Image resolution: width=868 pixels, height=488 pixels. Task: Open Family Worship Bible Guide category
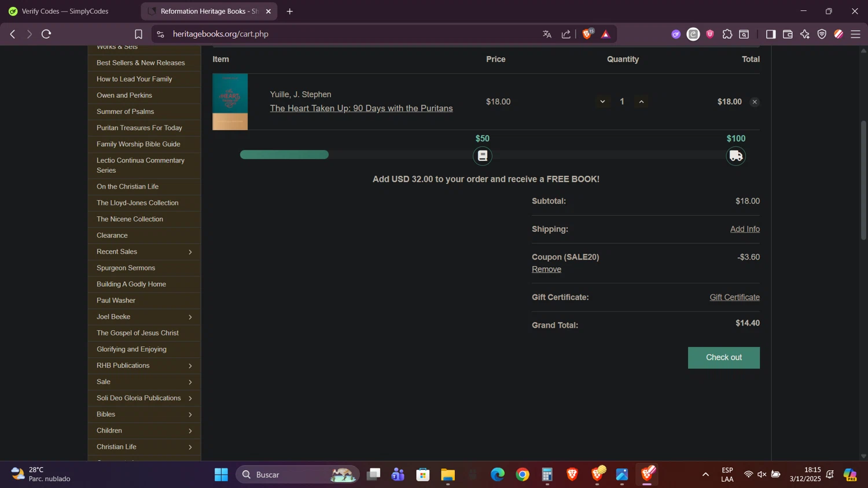144,144
